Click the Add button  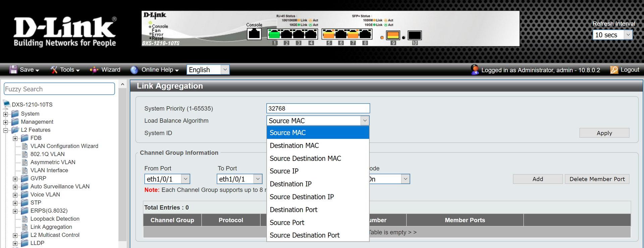(538, 179)
